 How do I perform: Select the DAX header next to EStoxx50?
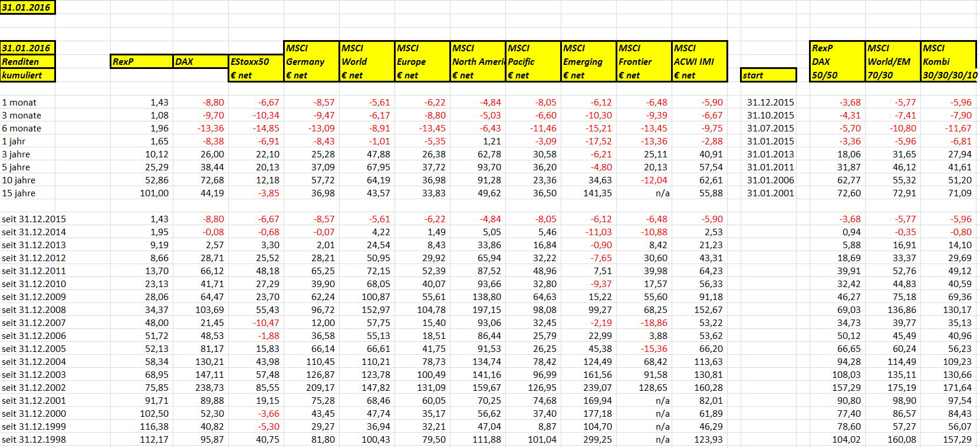tap(200, 61)
